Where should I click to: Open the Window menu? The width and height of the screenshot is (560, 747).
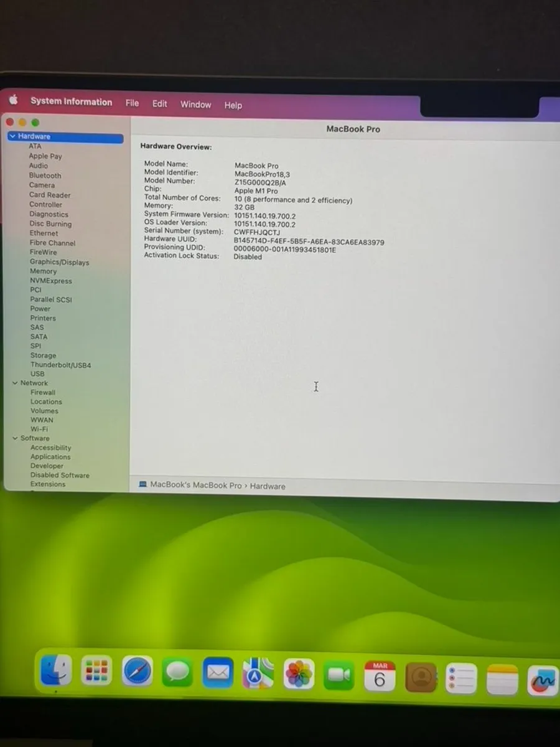(x=196, y=105)
